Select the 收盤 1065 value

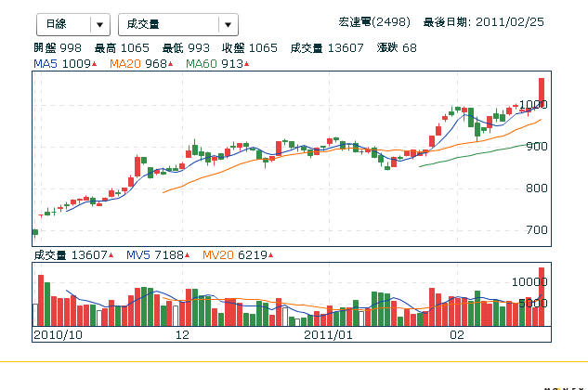tap(250, 48)
